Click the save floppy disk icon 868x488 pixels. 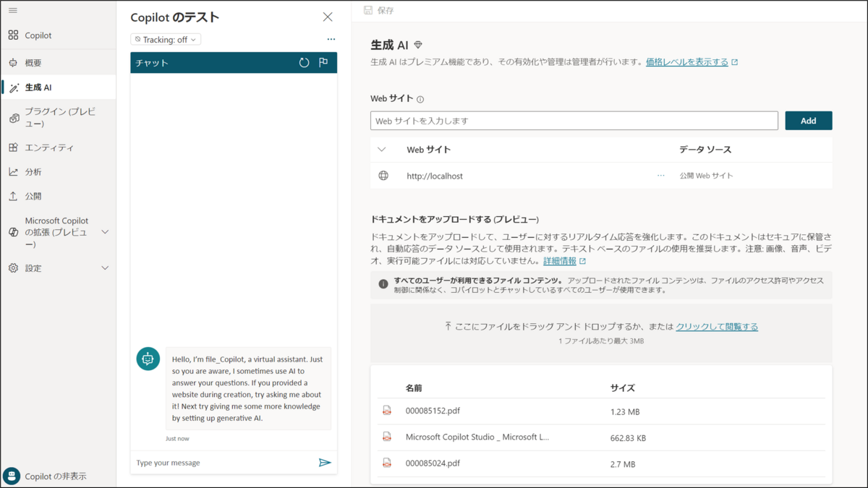pyautogui.click(x=368, y=11)
